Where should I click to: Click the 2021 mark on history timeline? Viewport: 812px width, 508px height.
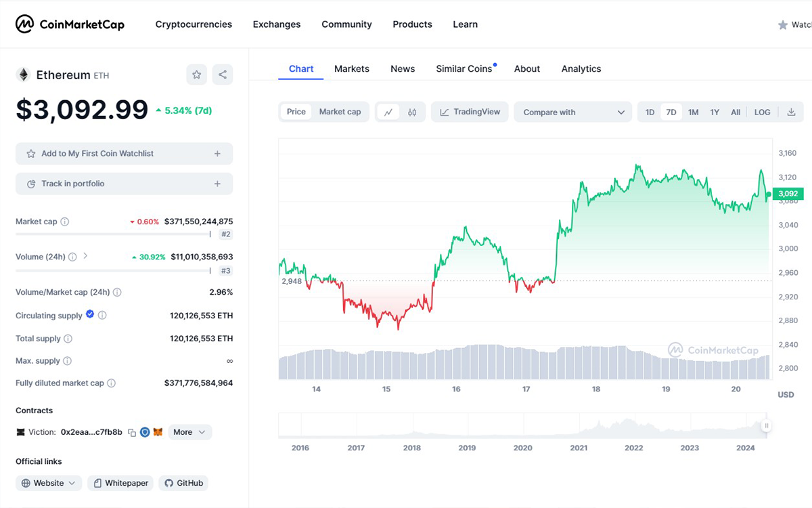point(579,448)
